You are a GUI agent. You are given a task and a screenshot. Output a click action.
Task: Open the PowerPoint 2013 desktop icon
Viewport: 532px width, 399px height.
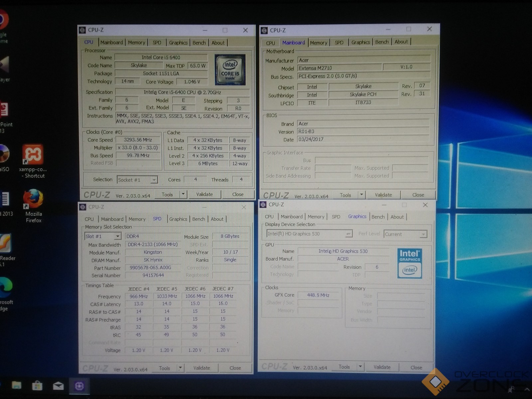pos(5,117)
